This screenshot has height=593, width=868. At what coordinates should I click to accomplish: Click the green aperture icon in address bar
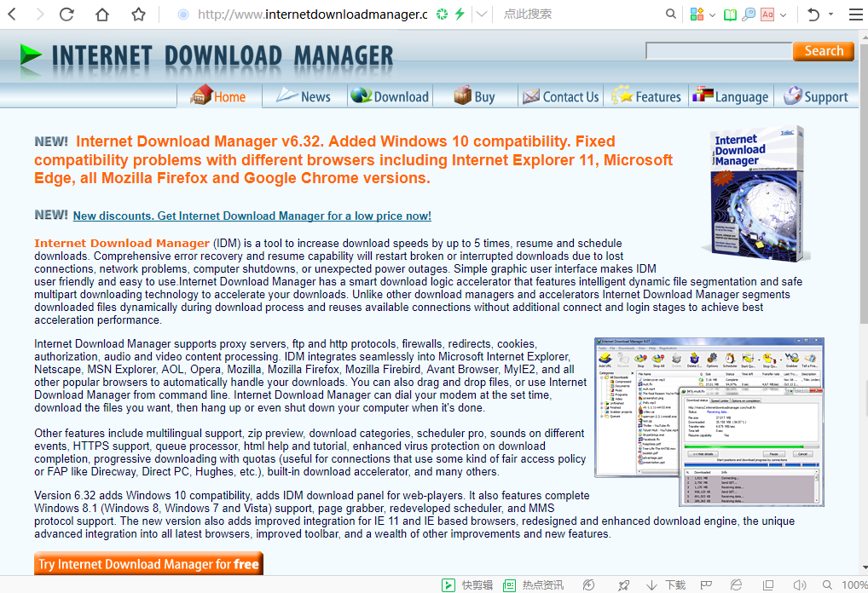[x=442, y=14]
